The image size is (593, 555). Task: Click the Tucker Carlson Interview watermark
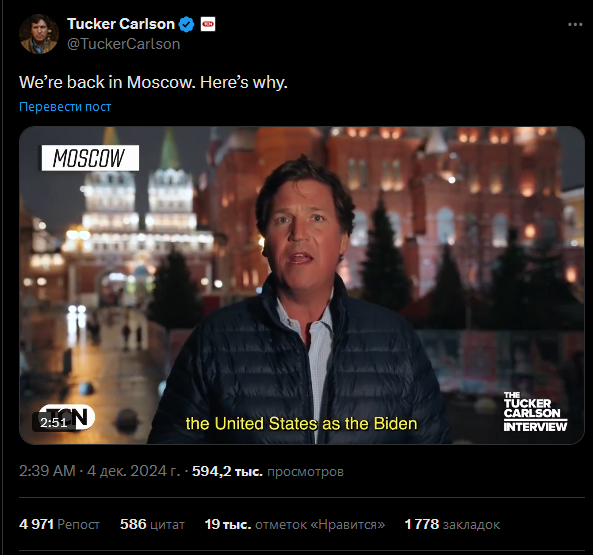pyautogui.click(x=535, y=412)
